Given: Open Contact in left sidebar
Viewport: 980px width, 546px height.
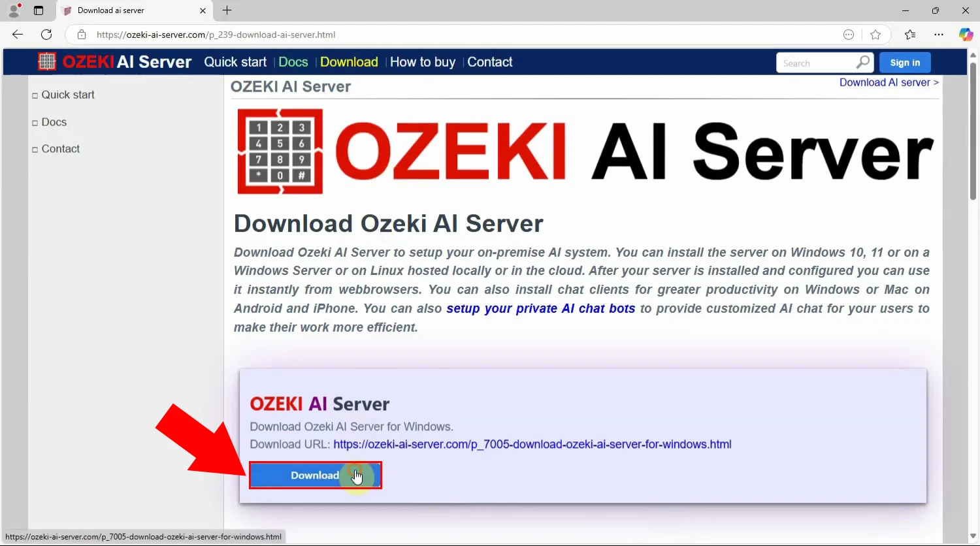Looking at the screenshot, I should click(61, 149).
